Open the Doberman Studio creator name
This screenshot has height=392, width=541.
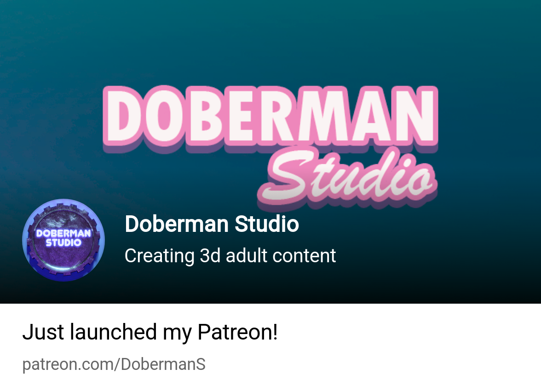(212, 224)
